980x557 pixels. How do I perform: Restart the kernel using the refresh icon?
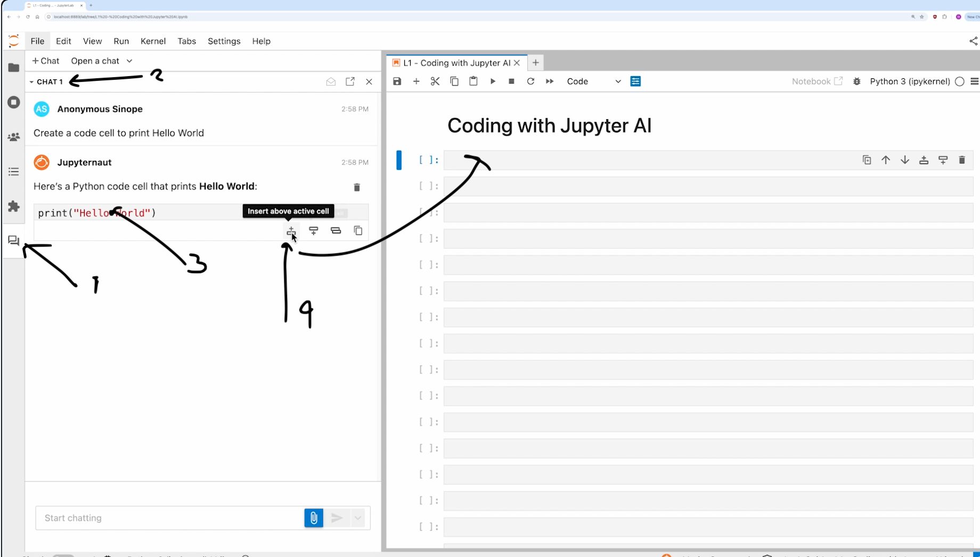530,81
